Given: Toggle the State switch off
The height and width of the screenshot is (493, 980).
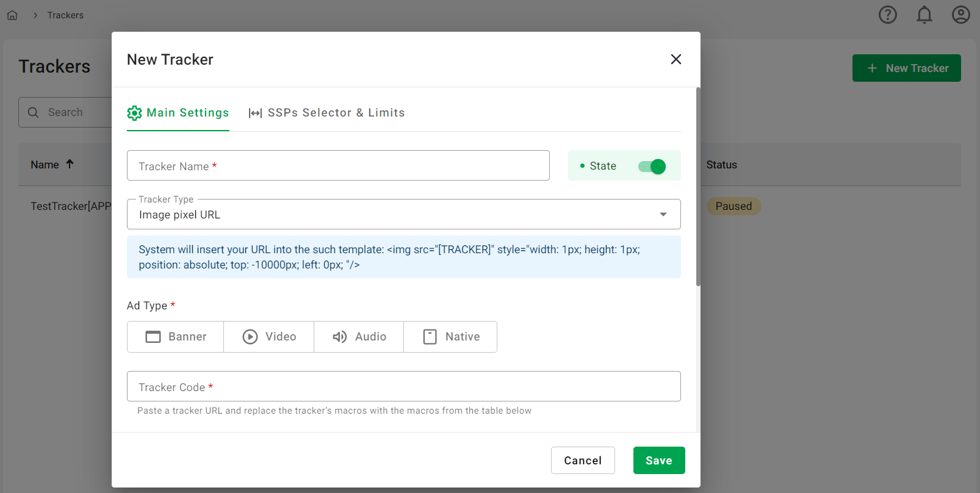Looking at the screenshot, I should (x=652, y=166).
